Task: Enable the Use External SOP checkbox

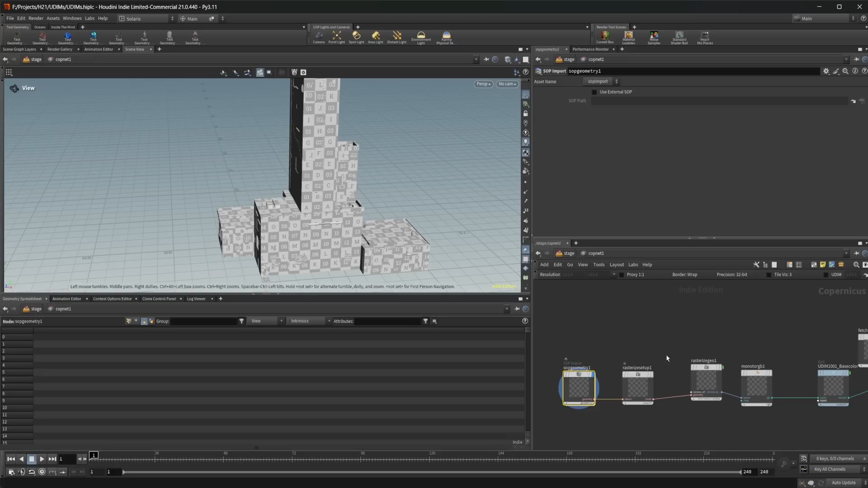Action: click(594, 92)
